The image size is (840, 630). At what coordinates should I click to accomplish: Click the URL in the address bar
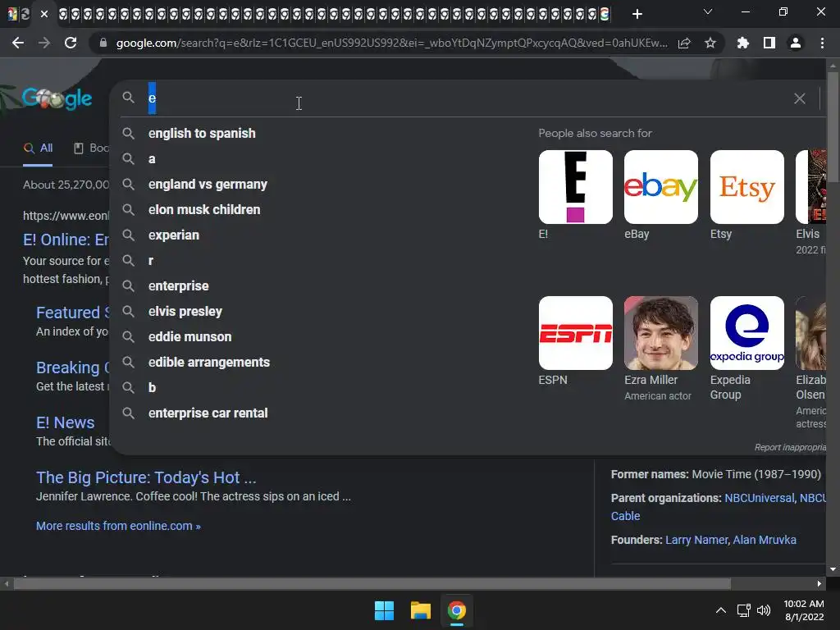click(x=391, y=43)
